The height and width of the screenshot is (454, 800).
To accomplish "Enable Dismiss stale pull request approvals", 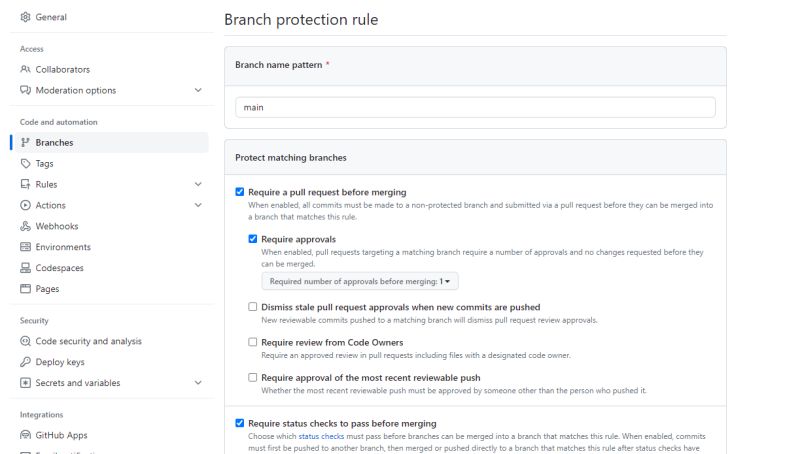I will click(253, 307).
